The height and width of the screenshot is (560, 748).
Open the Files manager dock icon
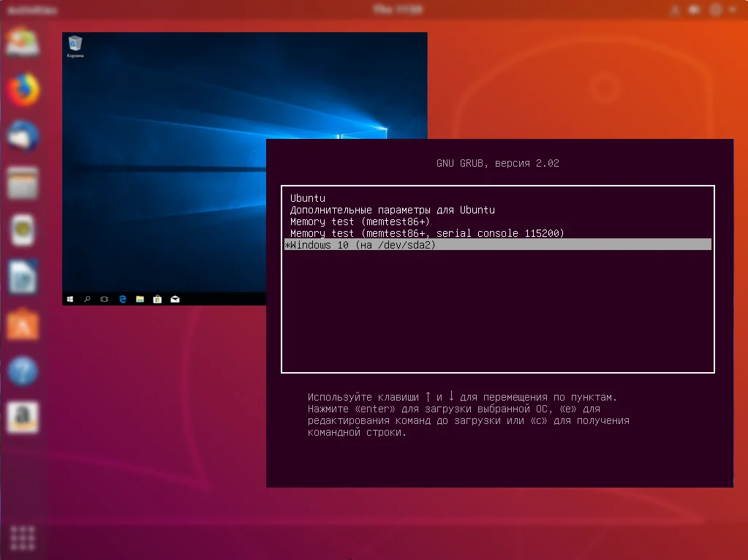[x=23, y=183]
